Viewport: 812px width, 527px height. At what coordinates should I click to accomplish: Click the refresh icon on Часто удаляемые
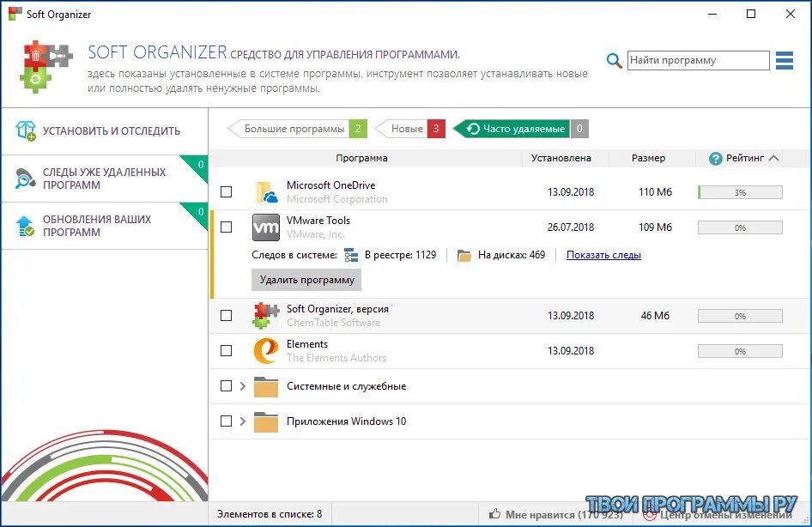pyautogui.click(x=473, y=129)
